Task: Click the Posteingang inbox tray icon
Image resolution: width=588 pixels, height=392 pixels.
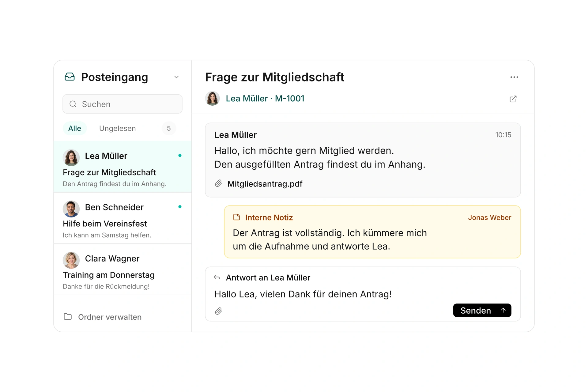Action: [x=70, y=77]
